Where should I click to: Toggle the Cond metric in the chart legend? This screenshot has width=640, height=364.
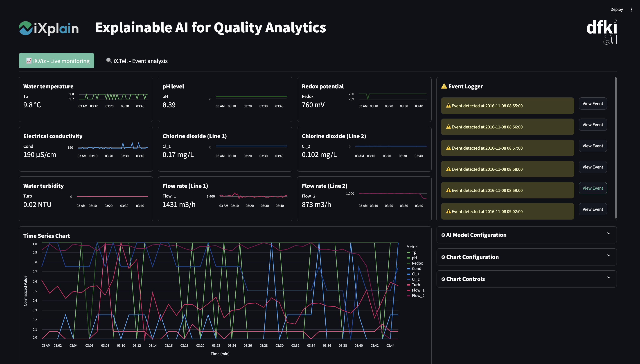(416, 268)
